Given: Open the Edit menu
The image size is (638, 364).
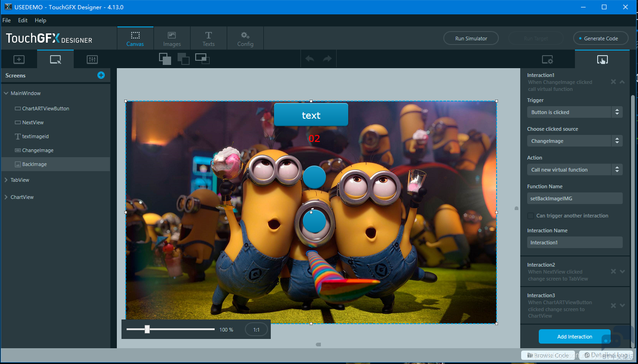Looking at the screenshot, I should tap(23, 20).
